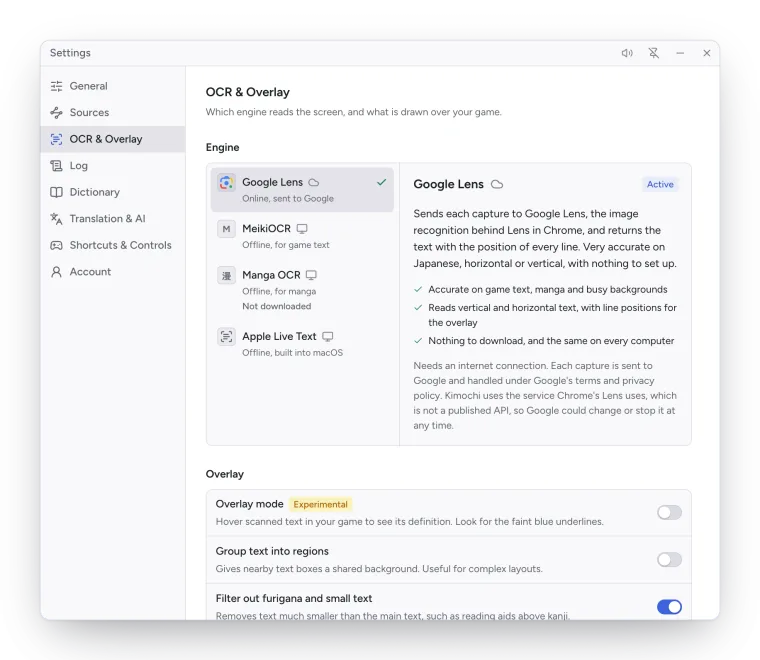Click the Translation & AI language icon
The width and height of the screenshot is (760, 660).
[56, 219]
